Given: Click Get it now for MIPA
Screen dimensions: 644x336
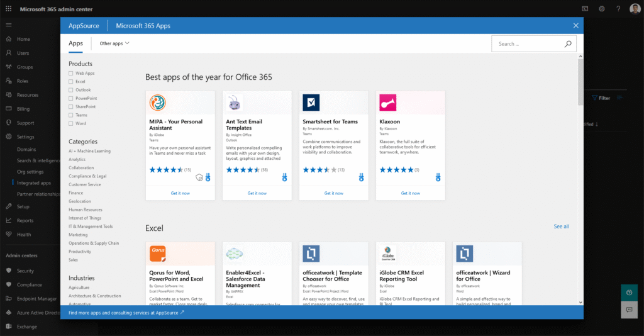Looking at the screenshot, I should (x=180, y=193).
